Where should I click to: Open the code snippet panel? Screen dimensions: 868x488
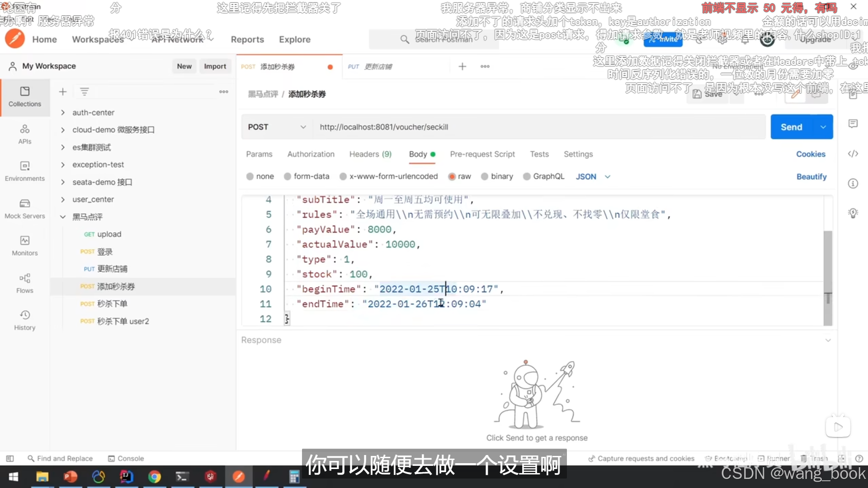pyautogui.click(x=854, y=154)
